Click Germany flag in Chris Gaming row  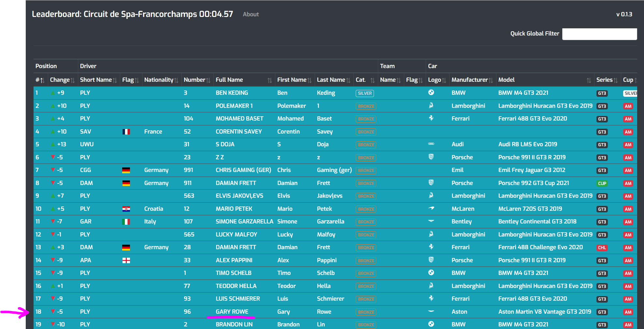click(126, 170)
